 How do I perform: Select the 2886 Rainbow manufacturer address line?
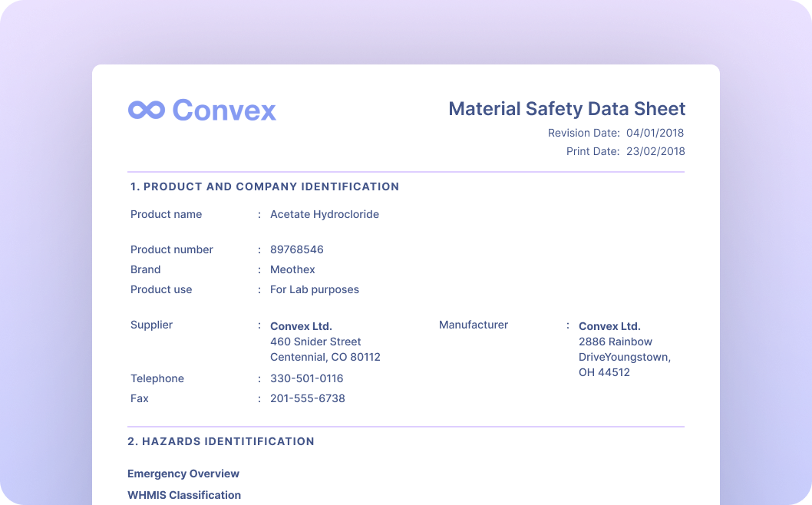click(615, 342)
